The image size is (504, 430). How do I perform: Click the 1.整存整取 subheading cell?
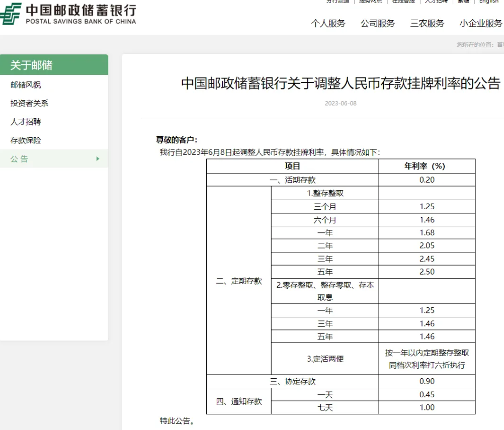pyautogui.click(x=325, y=193)
